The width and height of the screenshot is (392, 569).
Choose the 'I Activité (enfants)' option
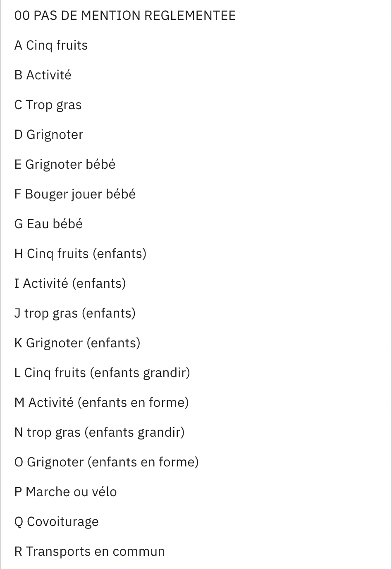coord(70,284)
